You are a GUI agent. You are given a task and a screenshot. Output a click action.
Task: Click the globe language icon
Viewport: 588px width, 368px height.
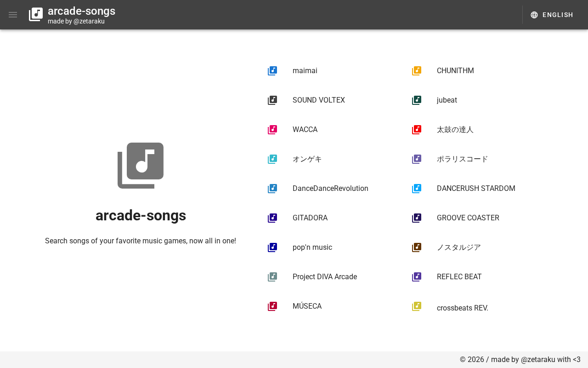[534, 15]
